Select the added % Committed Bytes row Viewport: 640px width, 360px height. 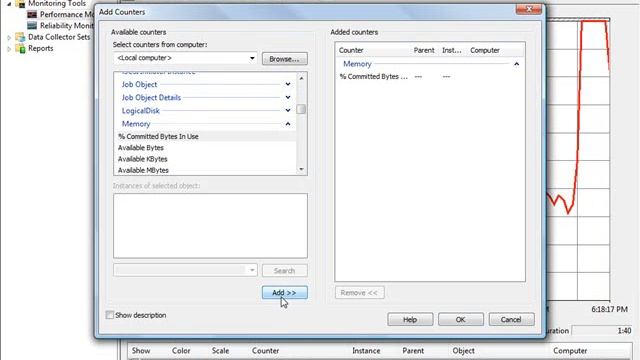(430, 76)
